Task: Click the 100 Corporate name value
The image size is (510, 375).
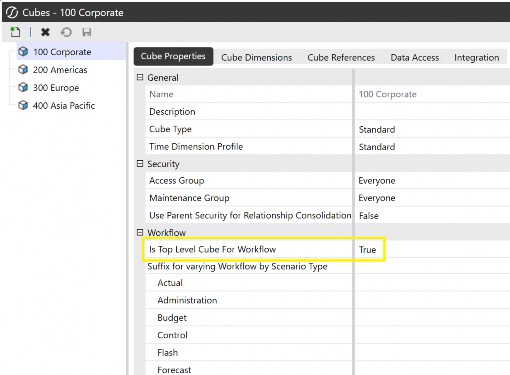Action: point(387,94)
